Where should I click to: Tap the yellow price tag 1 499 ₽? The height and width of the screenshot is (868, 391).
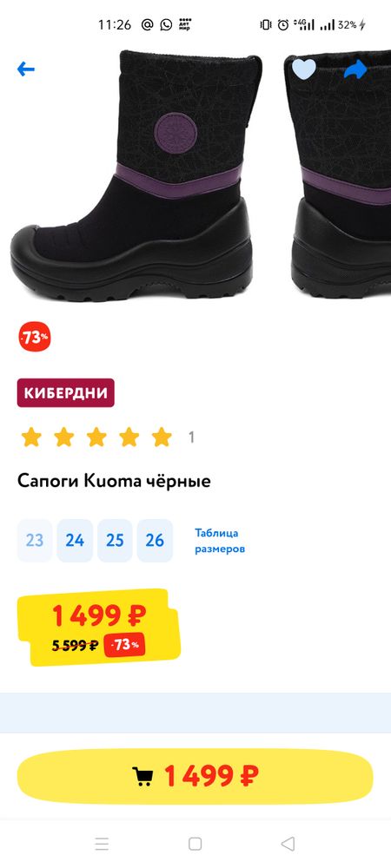tap(99, 628)
